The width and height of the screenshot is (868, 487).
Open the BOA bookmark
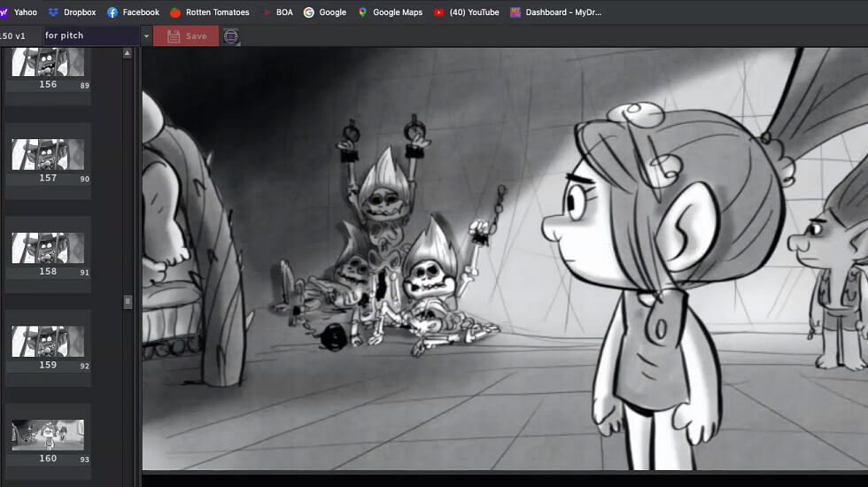pyautogui.click(x=276, y=12)
